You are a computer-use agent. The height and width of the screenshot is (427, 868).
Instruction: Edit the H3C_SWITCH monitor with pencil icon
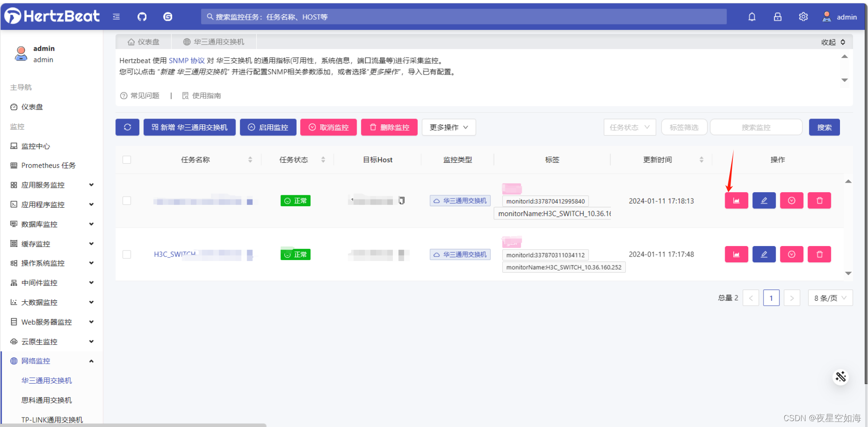[x=764, y=254]
